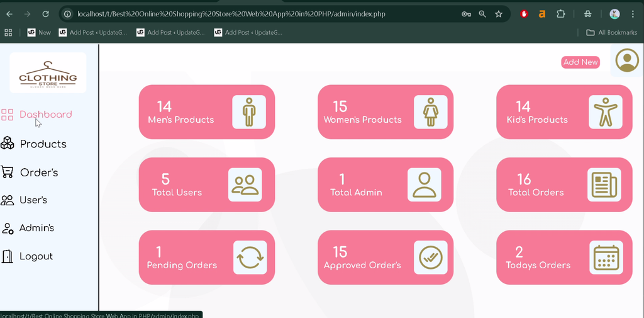The height and width of the screenshot is (318, 644).
Task: Click the red stop-hand extension icon
Action: 524,14
